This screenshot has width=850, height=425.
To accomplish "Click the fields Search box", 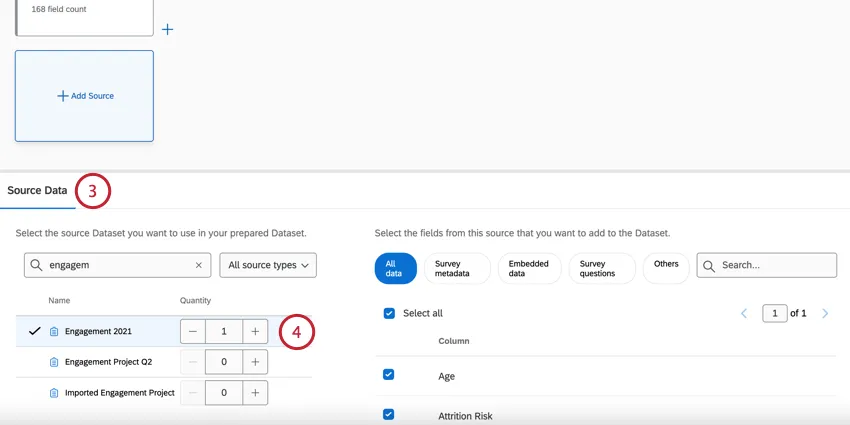I will (767, 265).
